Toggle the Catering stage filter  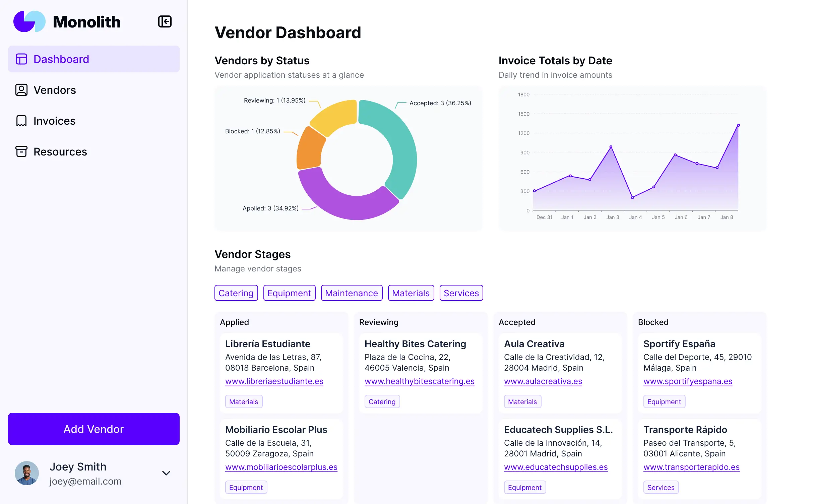coord(236,293)
